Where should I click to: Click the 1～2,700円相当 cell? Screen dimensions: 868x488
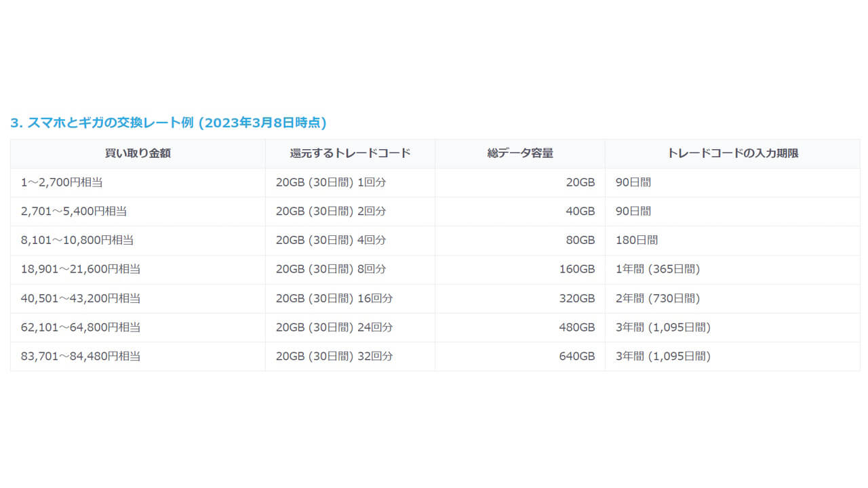pos(62,182)
